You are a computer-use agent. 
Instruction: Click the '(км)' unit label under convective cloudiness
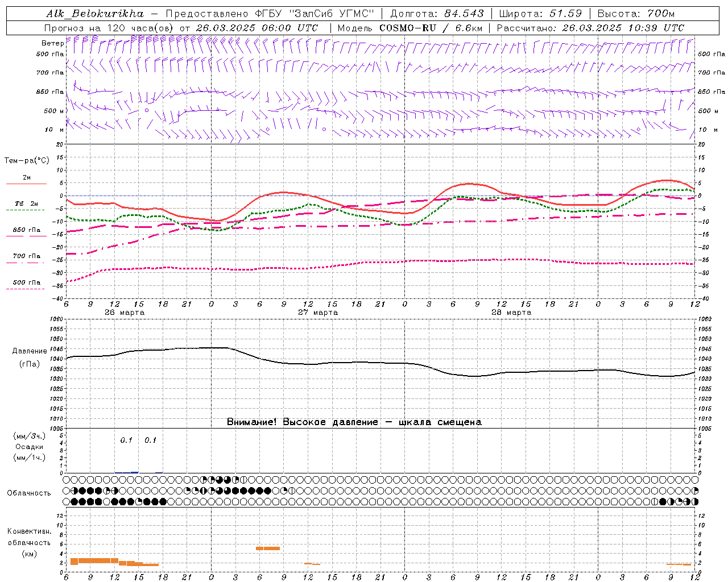tap(29, 553)
